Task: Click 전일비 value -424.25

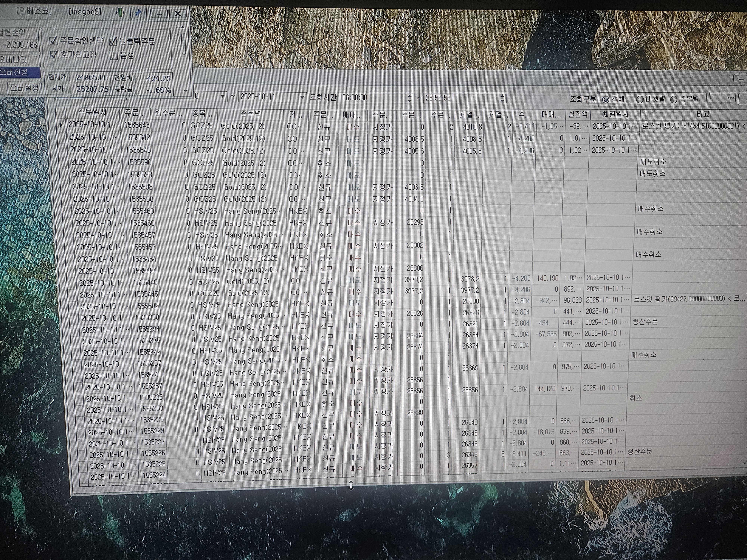Action: (x=157, y=79)
